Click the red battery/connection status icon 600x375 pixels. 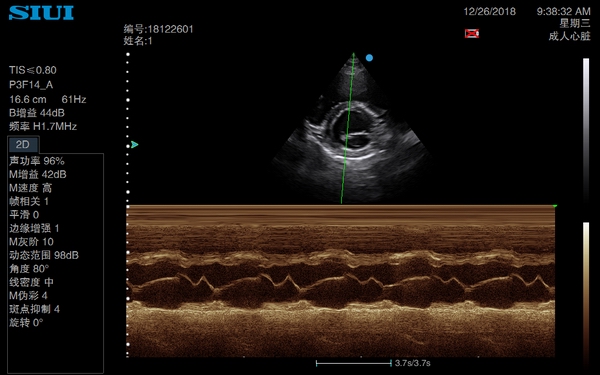[472, 33]
